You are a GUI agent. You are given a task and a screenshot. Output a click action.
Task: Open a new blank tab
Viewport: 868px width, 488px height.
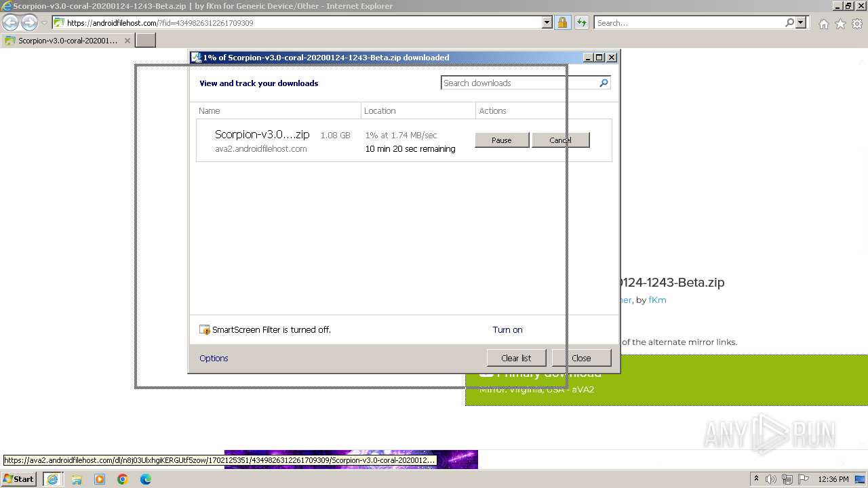point(146,41)
